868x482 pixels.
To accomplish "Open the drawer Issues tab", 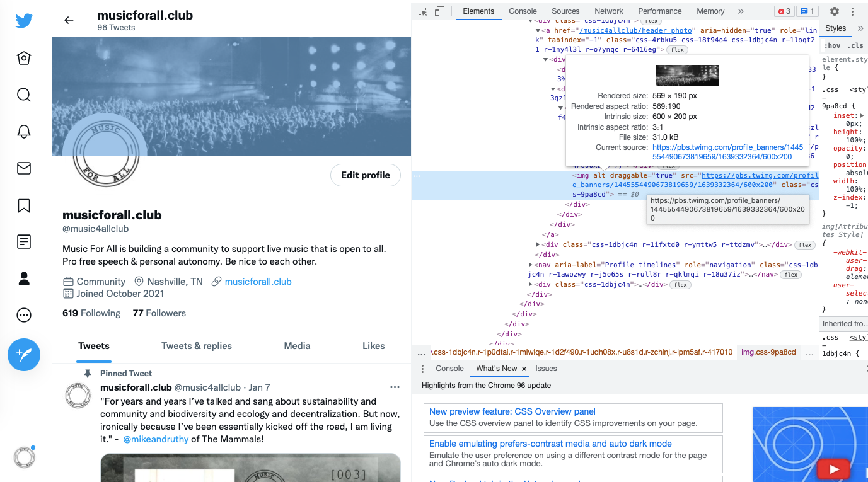I will (x=546, y=369).
